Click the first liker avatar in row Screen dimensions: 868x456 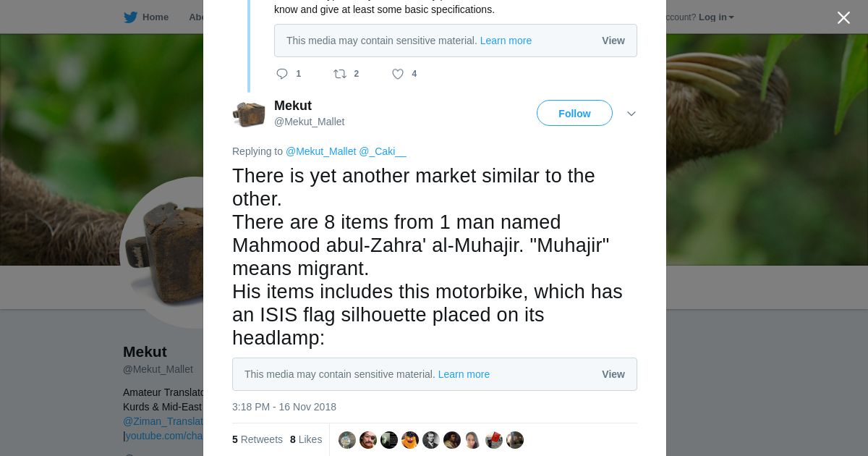[x=347, y=440]
